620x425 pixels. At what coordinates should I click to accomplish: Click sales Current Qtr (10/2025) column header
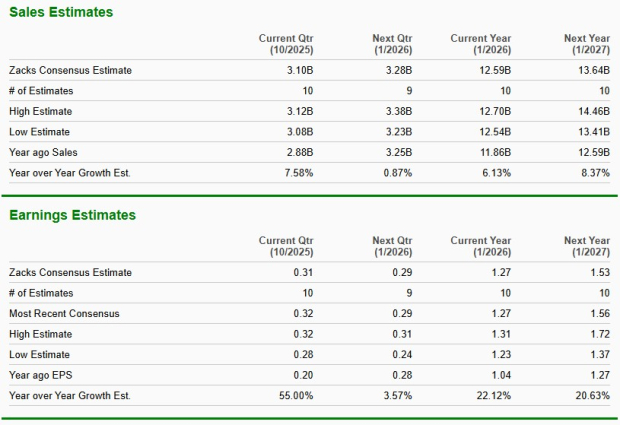pos(285,44)
